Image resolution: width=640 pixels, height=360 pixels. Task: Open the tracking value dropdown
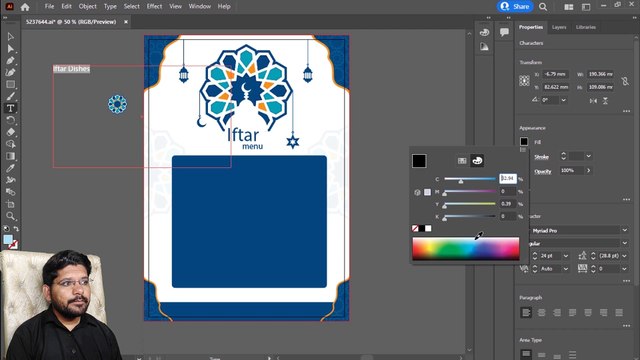[x=625, y=269]
